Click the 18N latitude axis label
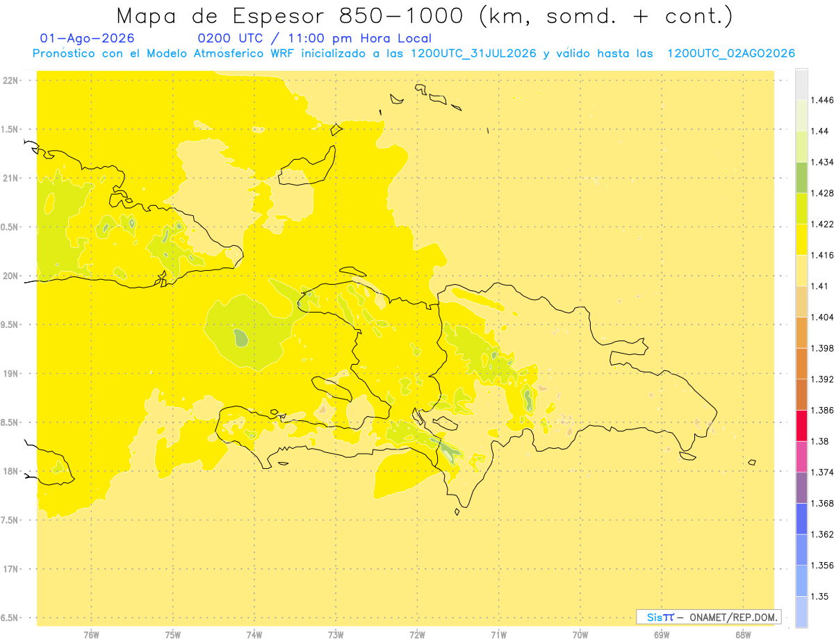 tap(10, 472)
